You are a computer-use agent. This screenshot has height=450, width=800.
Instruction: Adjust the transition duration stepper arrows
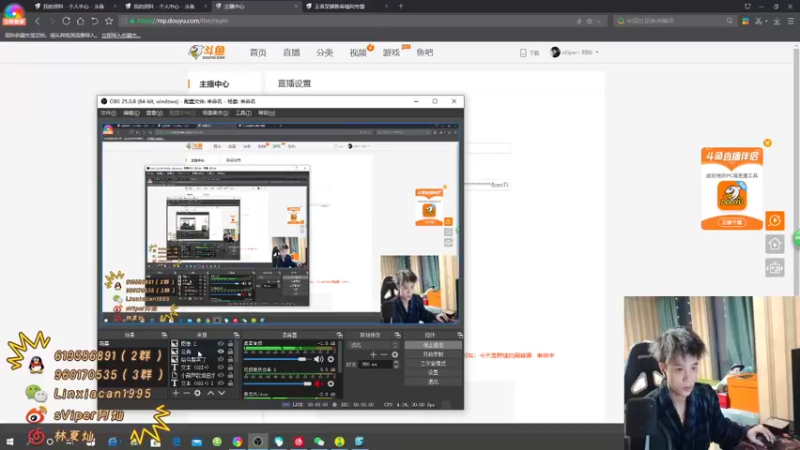click(x=396, y=364)
